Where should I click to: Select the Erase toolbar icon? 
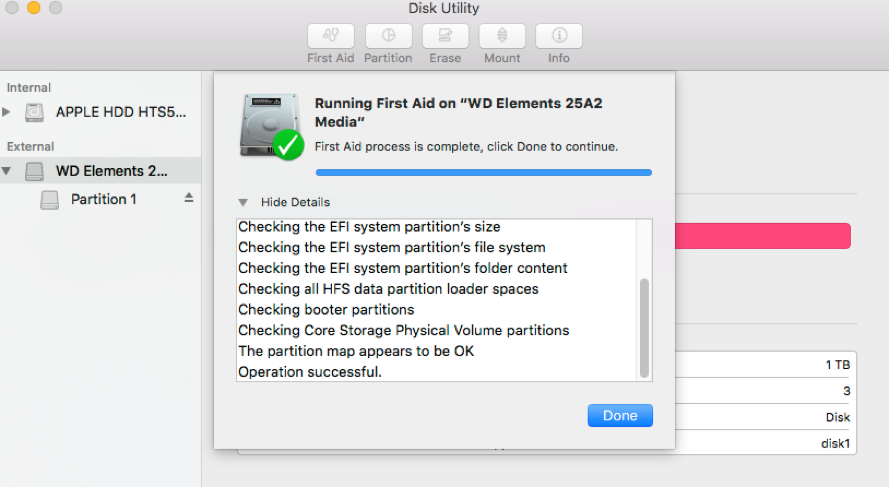click(x=445, y=36)
